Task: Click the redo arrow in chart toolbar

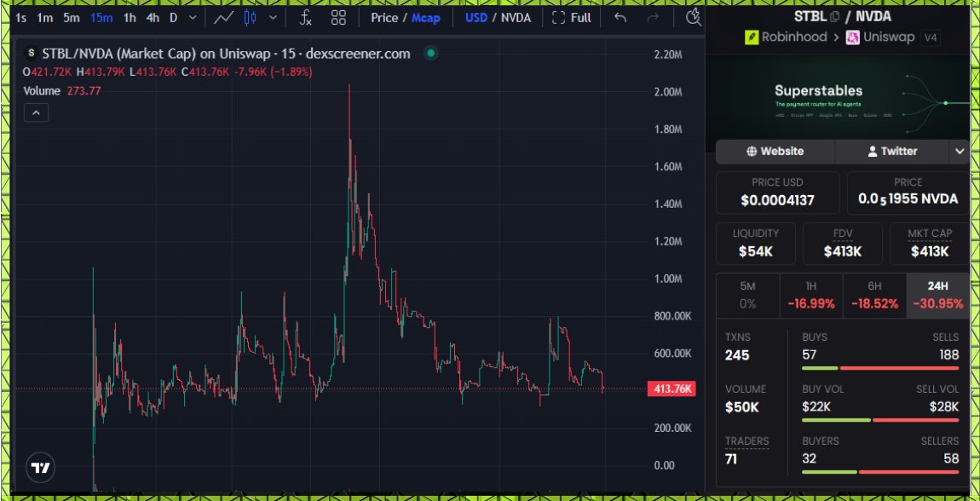Action: coord(653,18)
